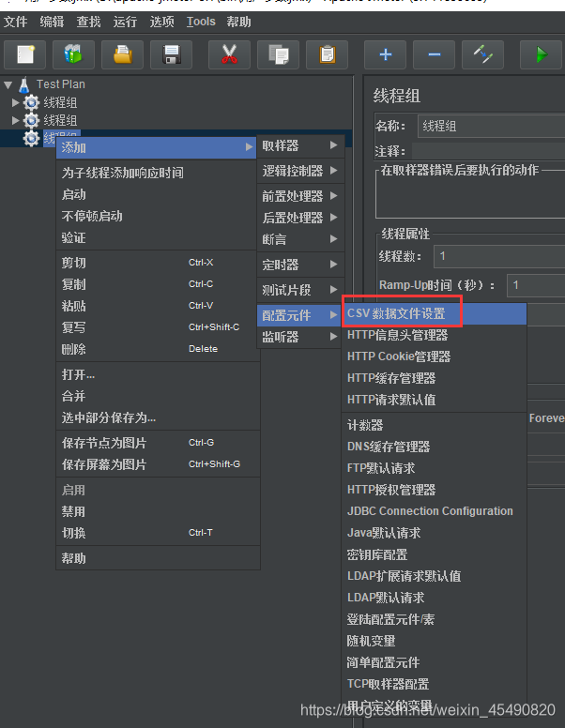Open the 断言 submenu
This screenshot has width=565, height=728.
(300, 239)
